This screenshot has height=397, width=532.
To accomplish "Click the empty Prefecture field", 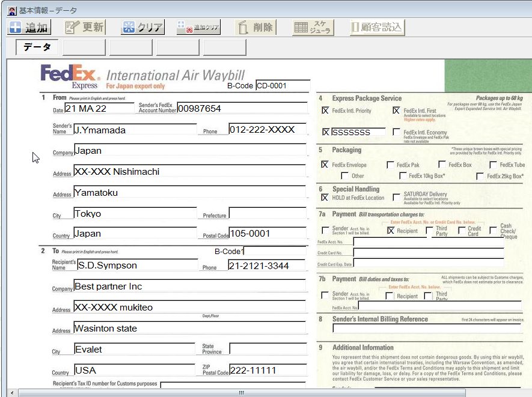I will pyautogui.click(x=268, y=213).
